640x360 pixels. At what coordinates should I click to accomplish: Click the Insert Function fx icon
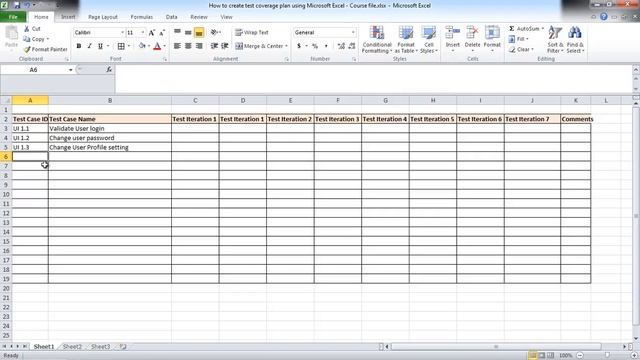pyautogui.click(x=109, y=69)
